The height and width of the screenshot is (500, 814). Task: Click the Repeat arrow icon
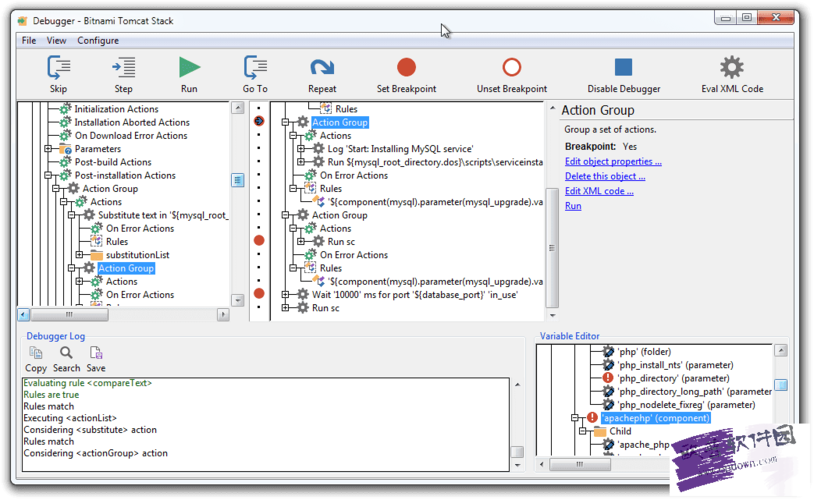click(x=322, y=67)
